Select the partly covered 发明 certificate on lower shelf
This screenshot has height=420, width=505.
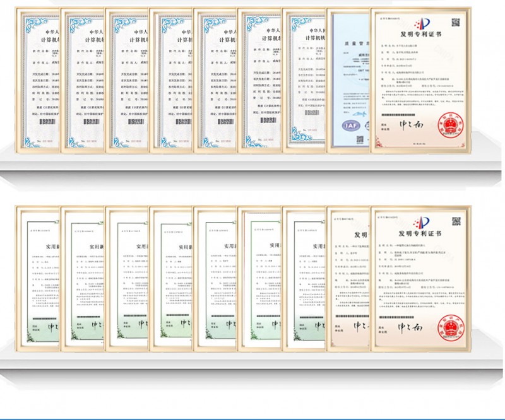click(x=349, y=279)
